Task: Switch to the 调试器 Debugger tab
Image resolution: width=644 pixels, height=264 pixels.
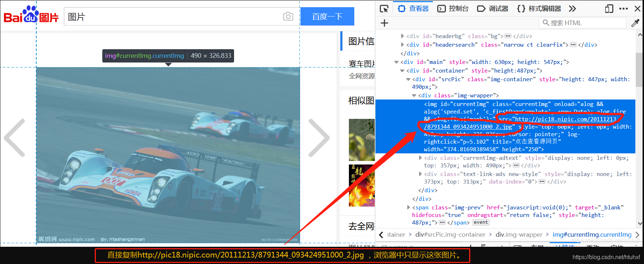Action: (x=493, y=9)
